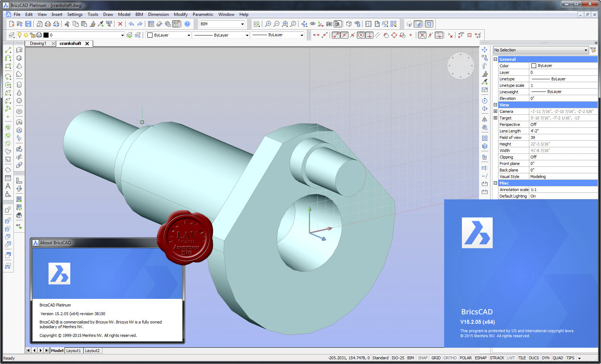Image resolution: width=601 pixels, height=364 pixels.
Task: Undo with the blue back arrow
Action: (131, 24)
